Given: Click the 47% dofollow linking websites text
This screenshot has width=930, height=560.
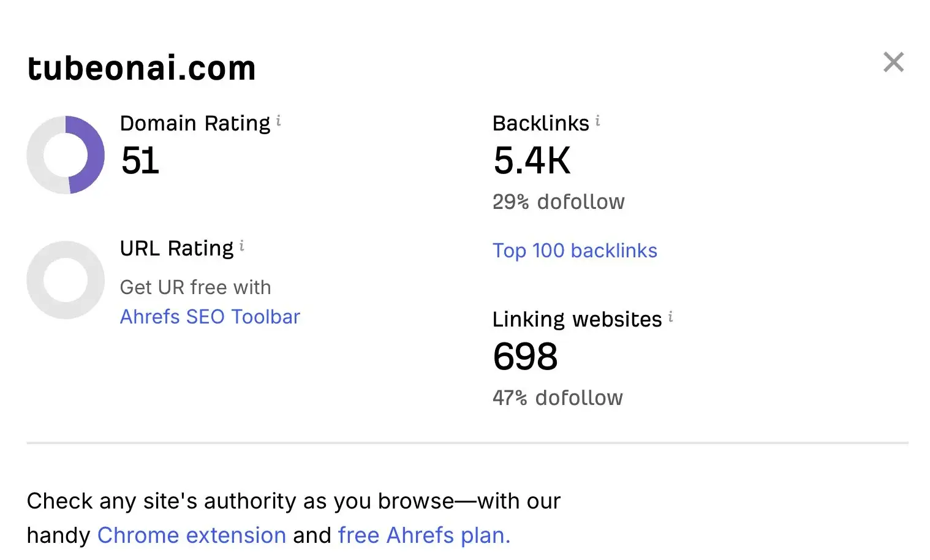Looking at the screenshot, I should [x=558, y=398].
